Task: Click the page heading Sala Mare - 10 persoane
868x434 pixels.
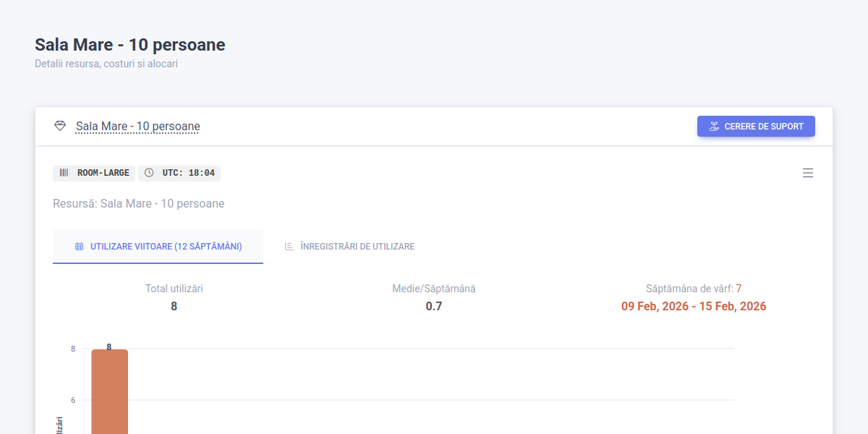Action: 129,44
